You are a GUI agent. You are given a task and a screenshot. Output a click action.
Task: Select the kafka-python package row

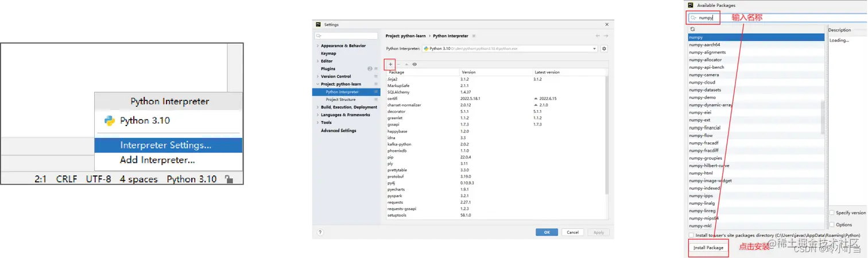point(495,144)
